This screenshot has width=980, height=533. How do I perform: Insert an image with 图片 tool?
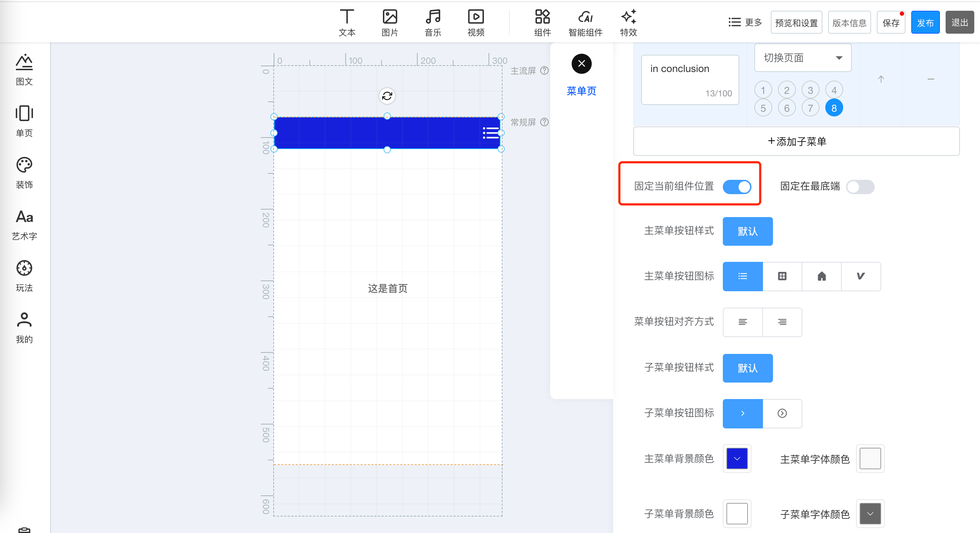390,23
